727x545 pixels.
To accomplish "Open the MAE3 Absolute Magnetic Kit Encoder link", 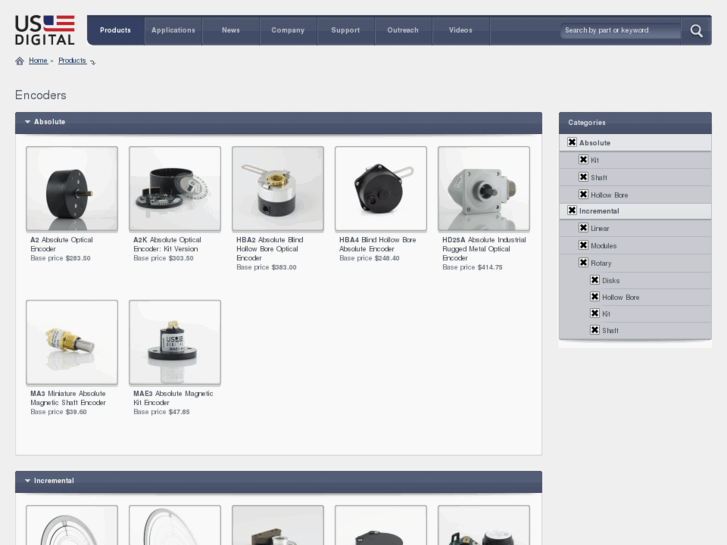I will [x=173, y=398].
